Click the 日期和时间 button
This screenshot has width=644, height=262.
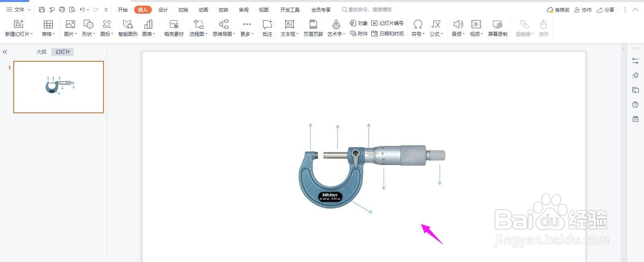(387, 33)
